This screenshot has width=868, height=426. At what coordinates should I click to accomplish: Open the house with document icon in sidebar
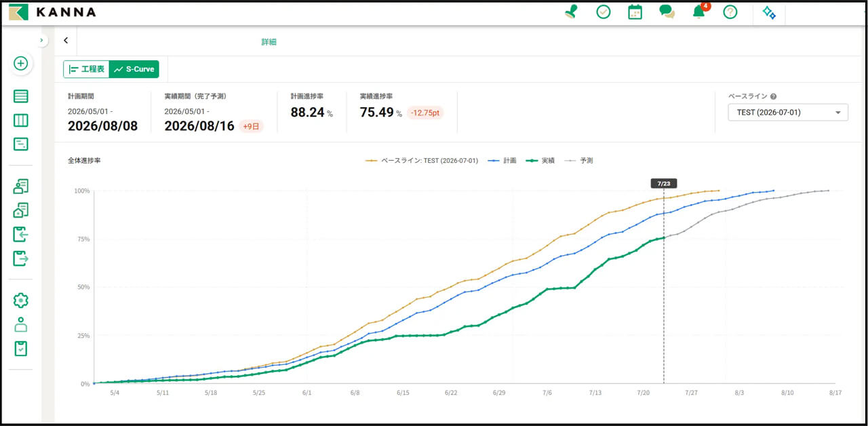21,210
